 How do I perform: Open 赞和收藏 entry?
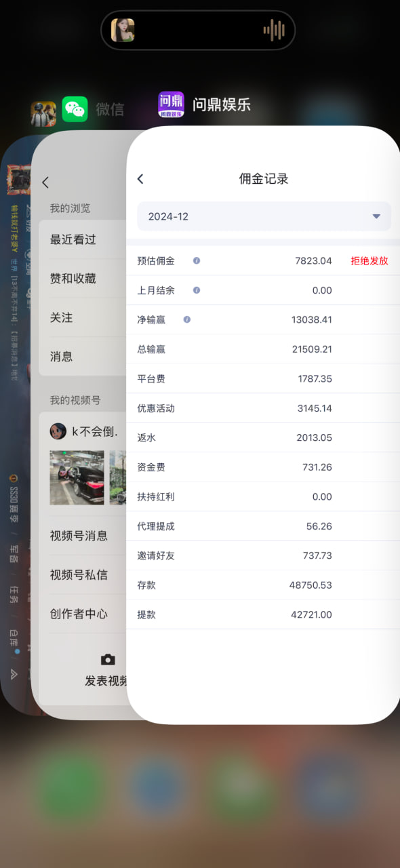[83, 278]
